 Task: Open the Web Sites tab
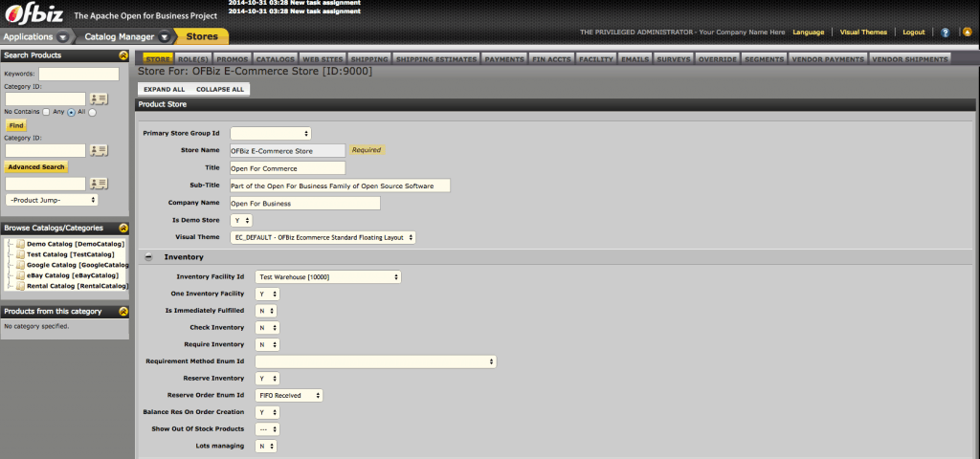coord(323,59)
